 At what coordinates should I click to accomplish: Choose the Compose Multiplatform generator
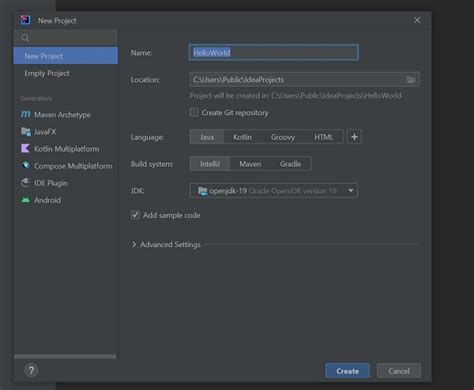[x=66, y=166]
